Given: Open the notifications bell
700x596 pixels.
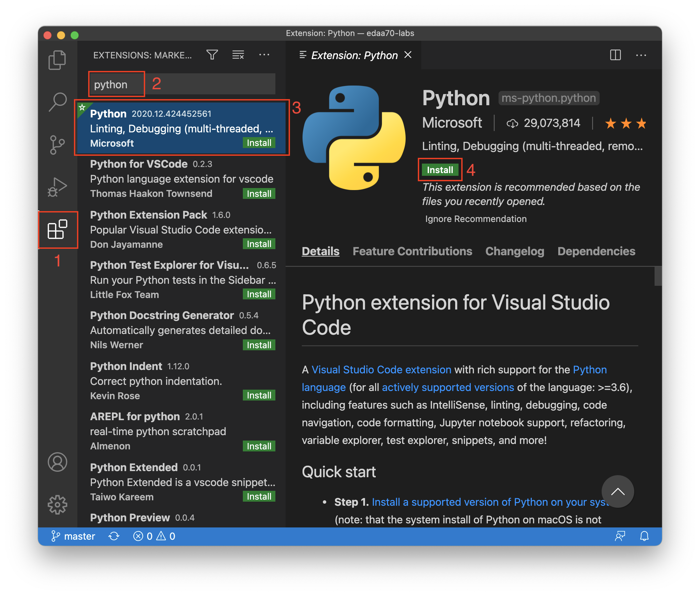Looking at the screenshot, I should [644, 536].
